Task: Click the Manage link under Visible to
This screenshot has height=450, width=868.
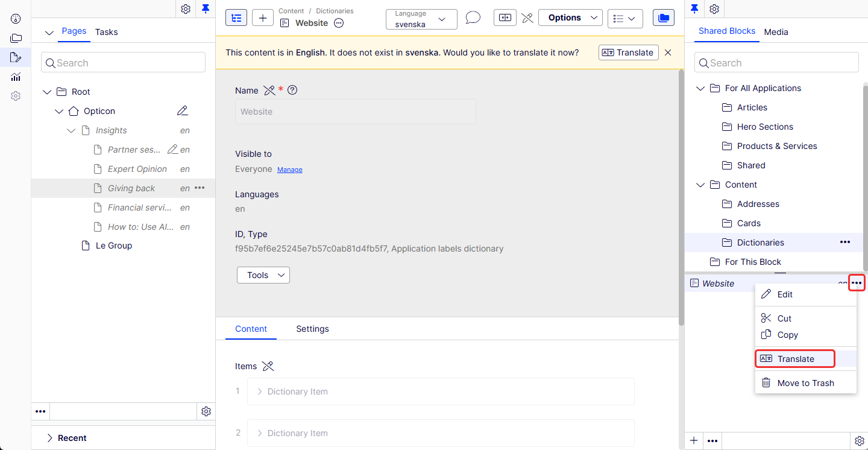Action: point(290,170)
